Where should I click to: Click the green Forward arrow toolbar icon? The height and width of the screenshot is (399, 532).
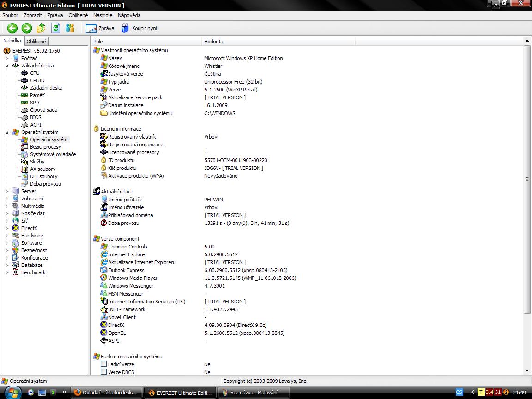pos(27,28)
